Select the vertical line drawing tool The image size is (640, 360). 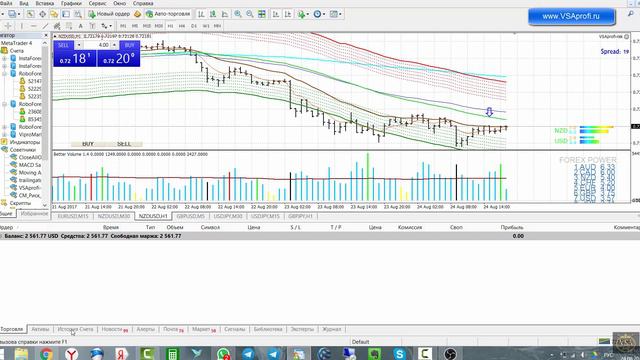(x=22, y=26)
